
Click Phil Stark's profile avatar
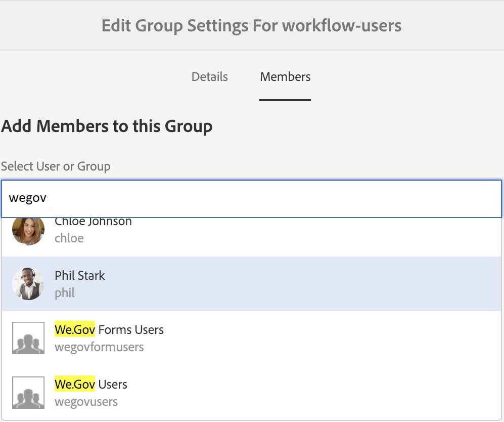[28, 284]
